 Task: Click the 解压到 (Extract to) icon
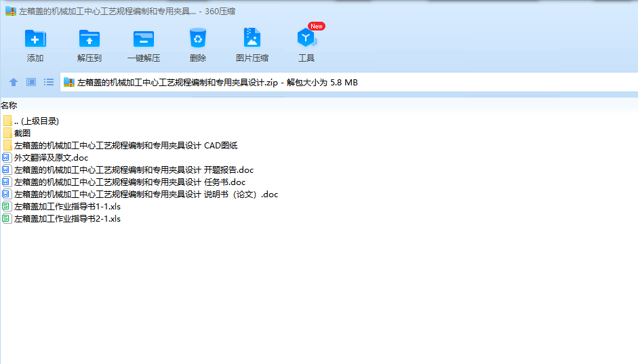89,39
